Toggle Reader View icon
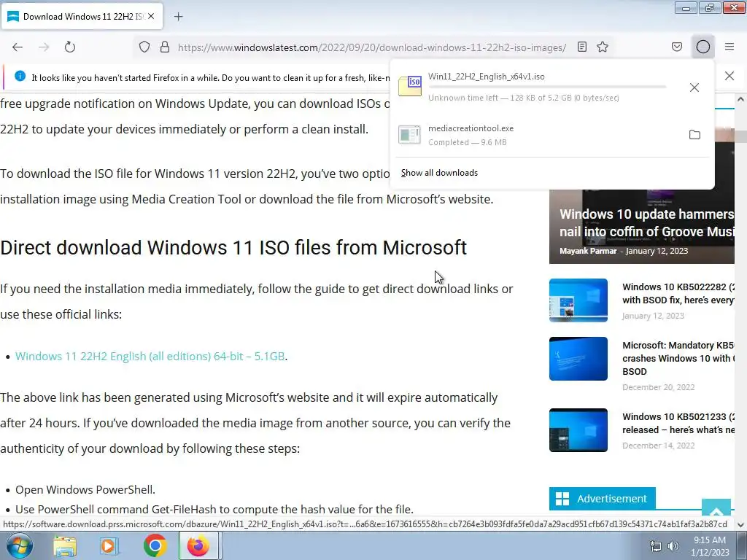Viewport: 747px width, 560px height. click(581, 47)
